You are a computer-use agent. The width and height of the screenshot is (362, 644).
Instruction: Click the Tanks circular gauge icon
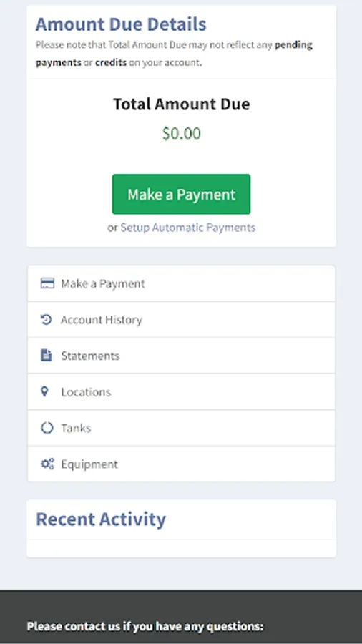[47, 428]
